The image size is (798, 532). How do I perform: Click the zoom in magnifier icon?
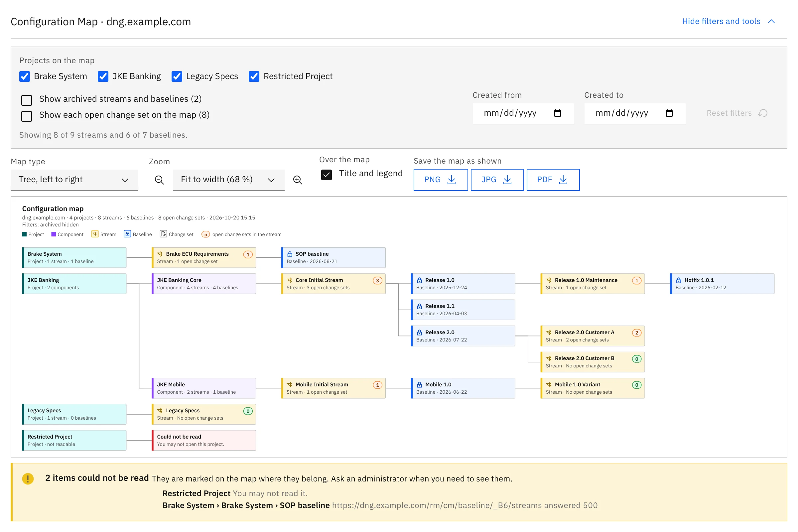click(298, 180)
